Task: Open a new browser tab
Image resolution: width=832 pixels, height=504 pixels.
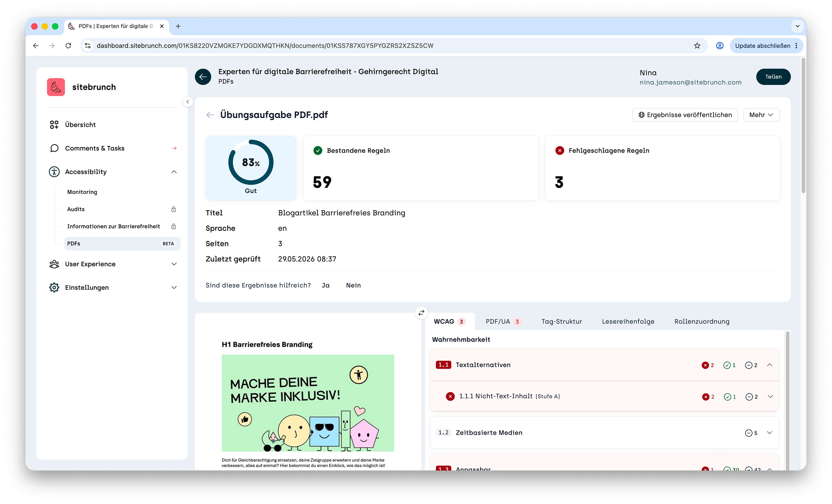Action: tap(178, 26)
